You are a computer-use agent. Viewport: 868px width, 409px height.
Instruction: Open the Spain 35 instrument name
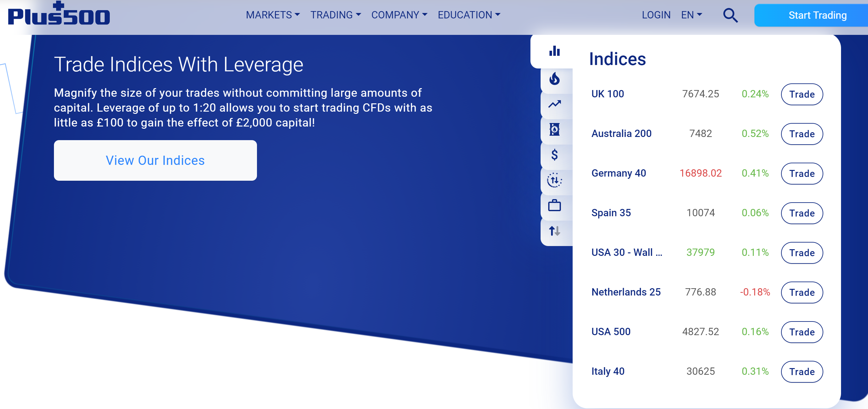point(611,213)
